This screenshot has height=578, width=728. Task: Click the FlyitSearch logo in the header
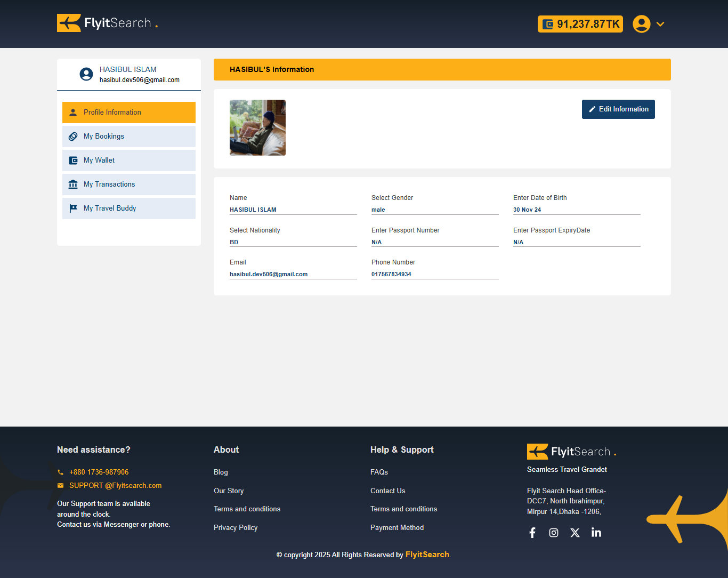coord(106,22)
